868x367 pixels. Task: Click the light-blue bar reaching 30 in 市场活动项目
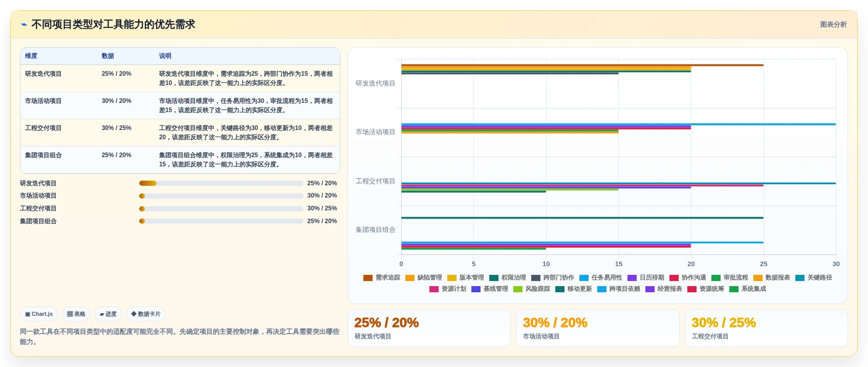pos(618,124)
